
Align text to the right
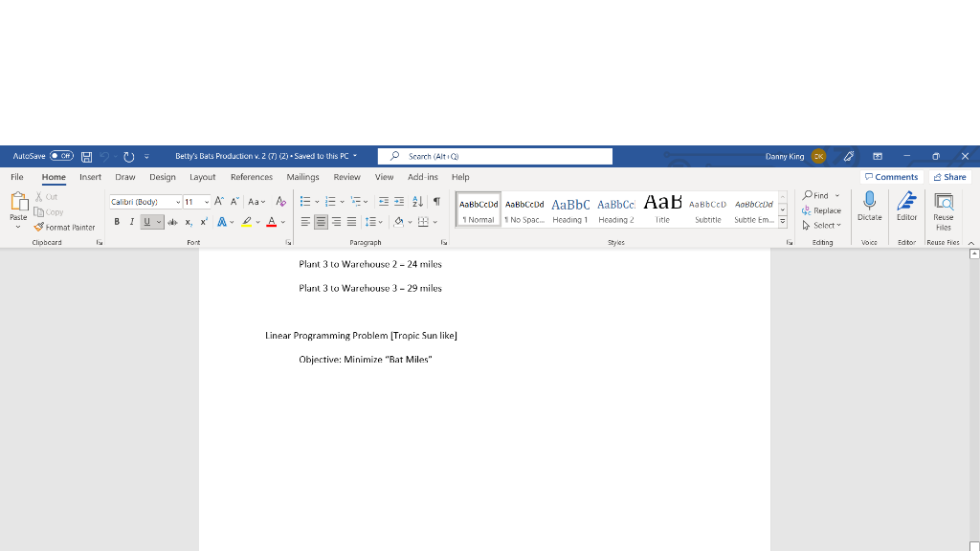[x=336, y=222]
